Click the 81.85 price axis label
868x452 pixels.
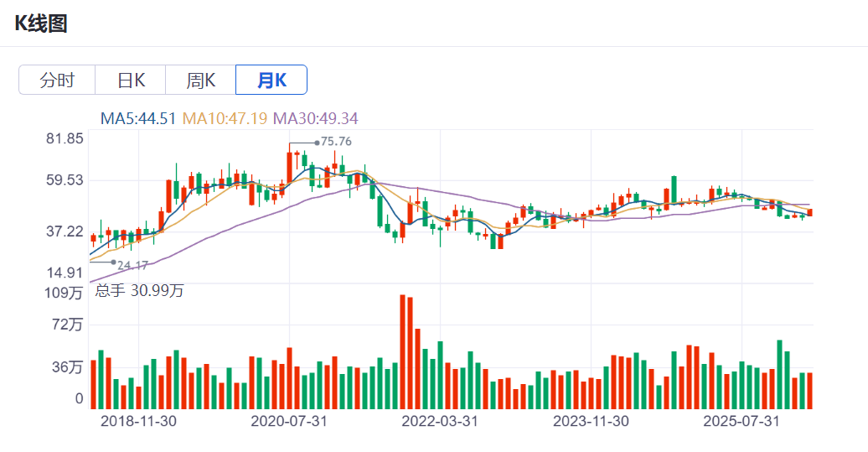coord(65,139)
